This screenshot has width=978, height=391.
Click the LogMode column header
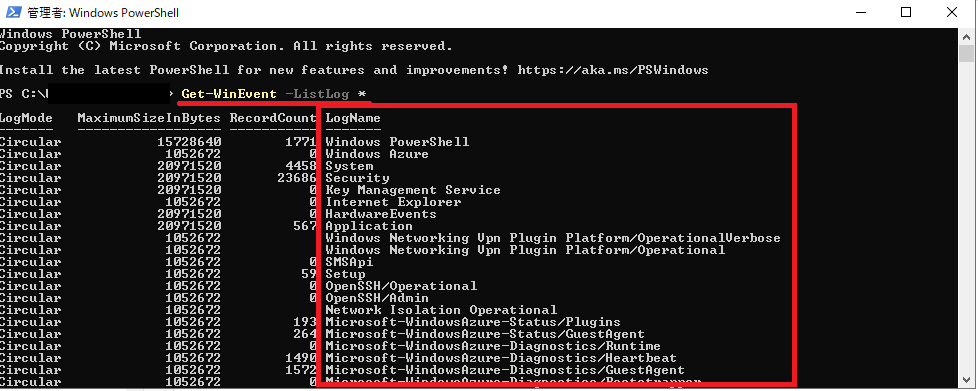pos(26,118)
